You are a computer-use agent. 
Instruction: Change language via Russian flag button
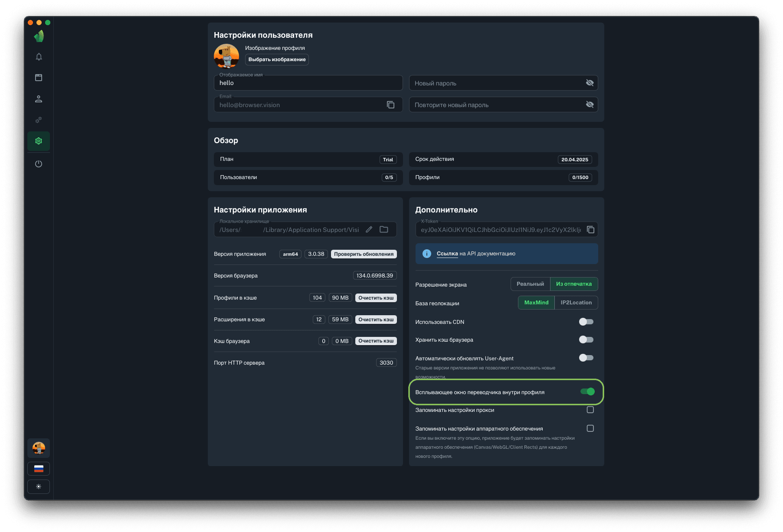[39, 469]
